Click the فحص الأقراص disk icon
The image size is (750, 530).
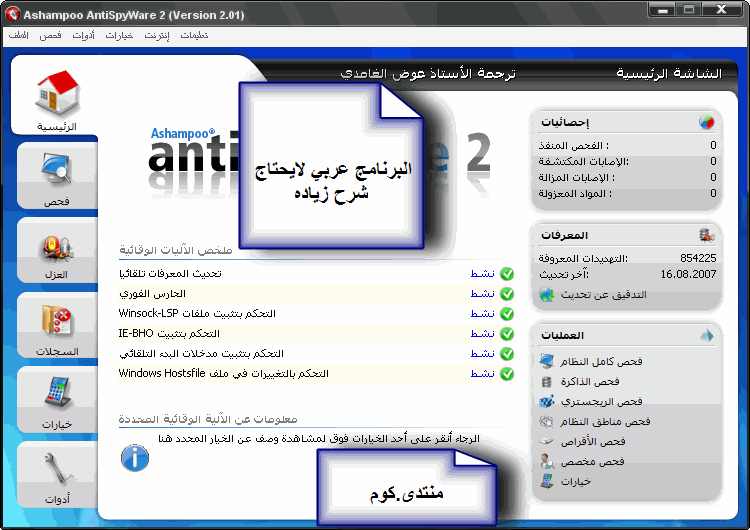546,441
